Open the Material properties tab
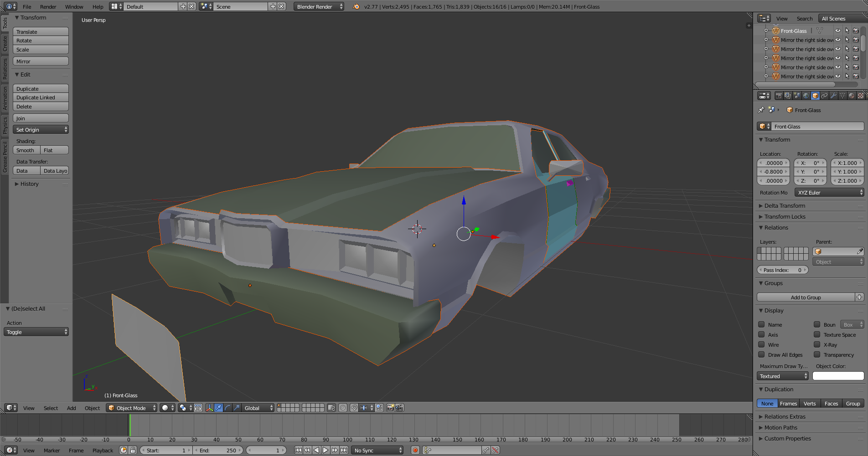The width and height of the screenshot is (868, 456). pos(852,96)
